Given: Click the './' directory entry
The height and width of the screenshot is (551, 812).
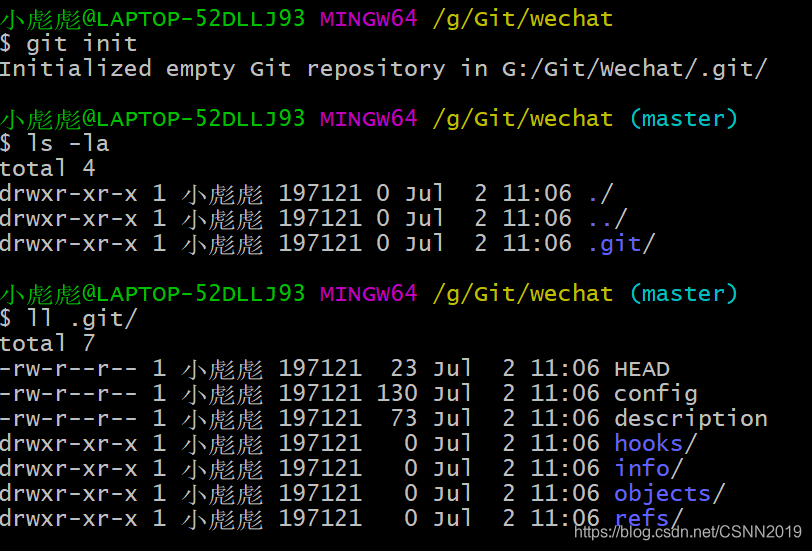Looking at the screenshot, I should tap(601, 194).
